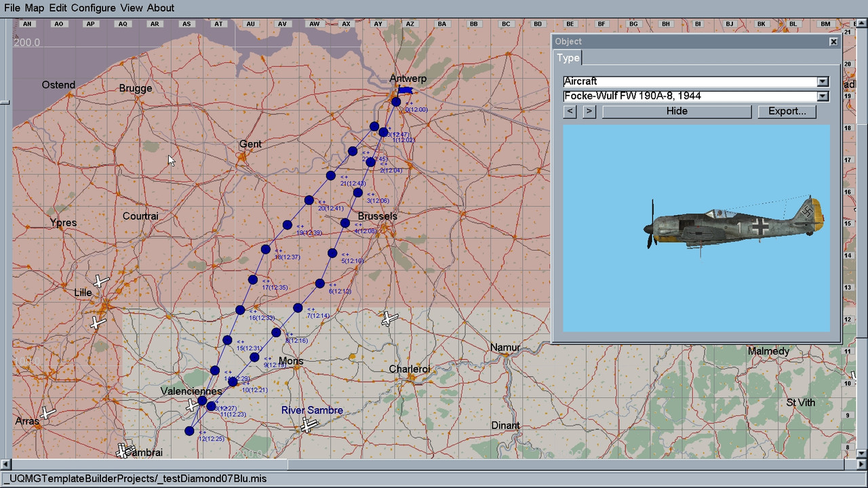Select waypoint 2 (12:04) on the route
Viewport: 868px width, 488px height.
point(370,162)
